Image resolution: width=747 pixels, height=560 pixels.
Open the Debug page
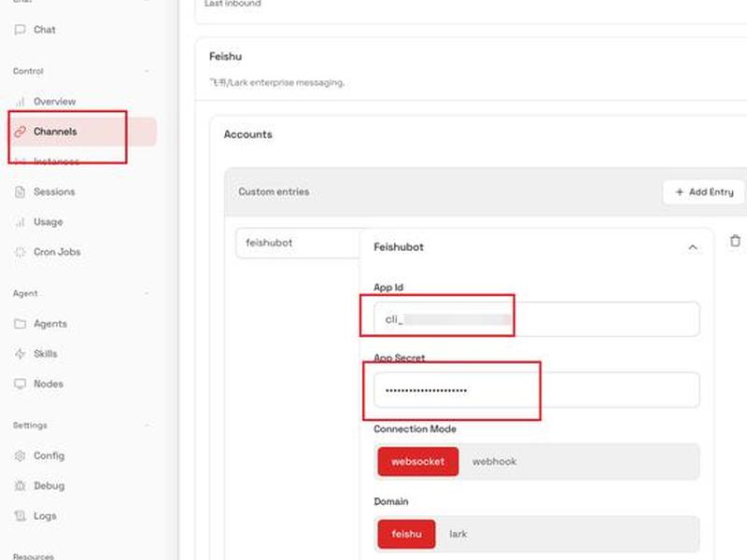(x=49, y=485)
